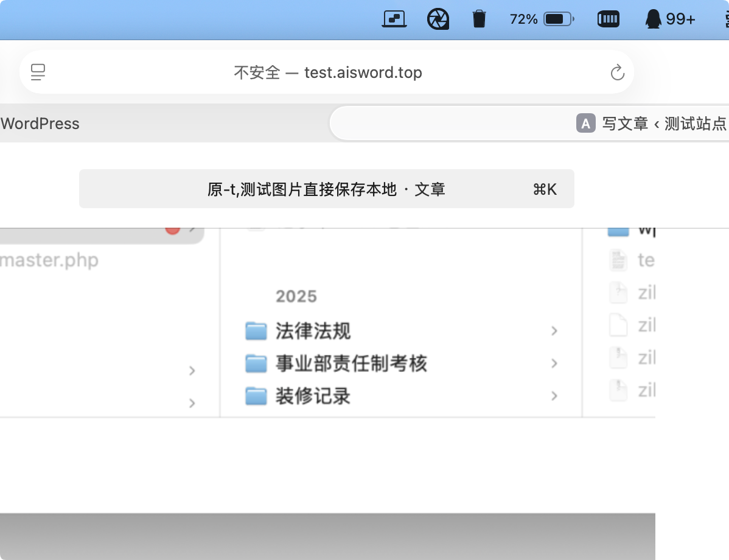
Task: Click the screen mirroring icon in menu bar
Action: 394,19
